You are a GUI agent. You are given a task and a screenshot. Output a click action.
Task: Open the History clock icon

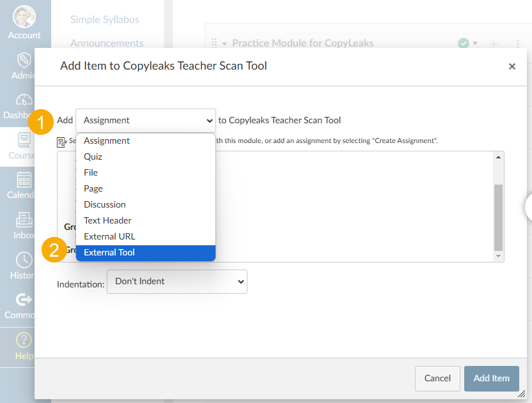coord(24,260)
